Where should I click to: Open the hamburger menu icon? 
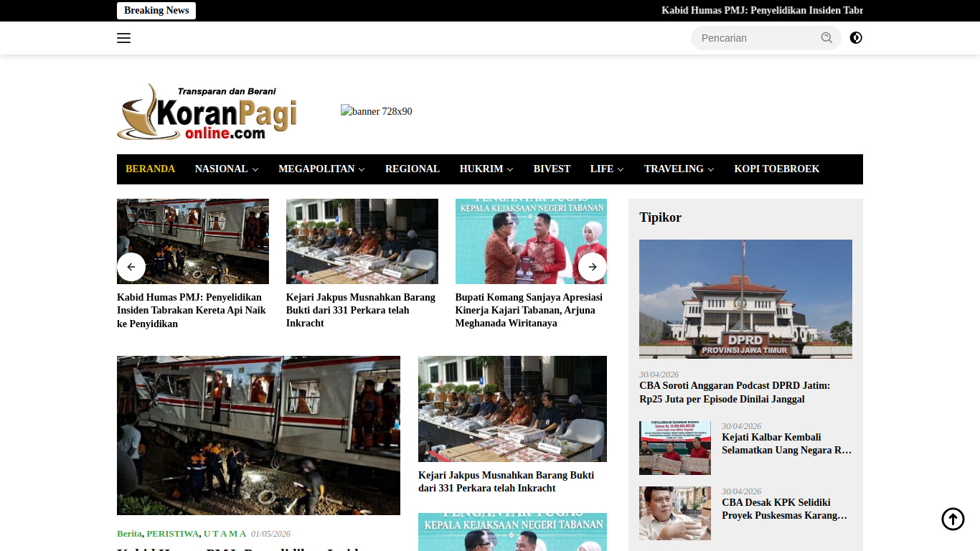(123, 38)
